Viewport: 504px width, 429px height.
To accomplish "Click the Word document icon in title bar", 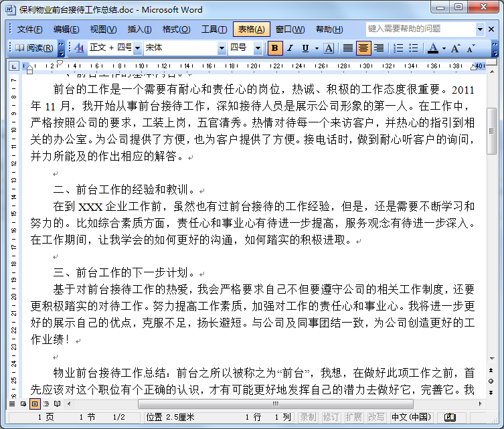I will 10,9.
